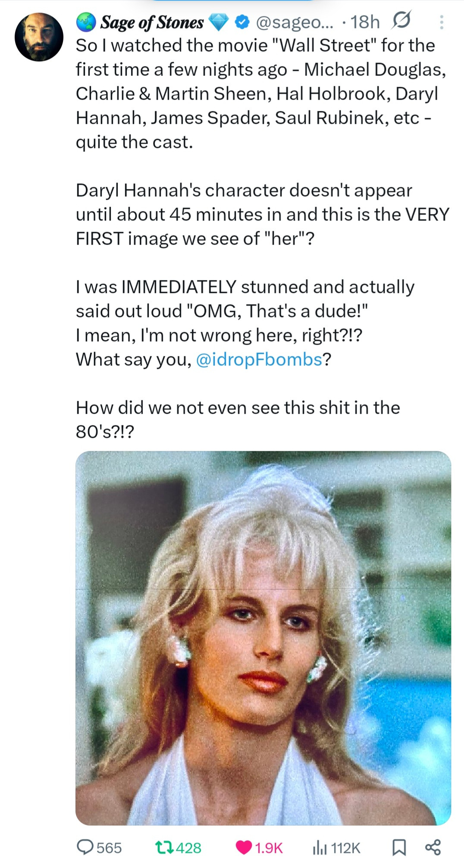Open the @sageo... handle link
Viewport: 464px width, 868px height.
pos(295,22)
